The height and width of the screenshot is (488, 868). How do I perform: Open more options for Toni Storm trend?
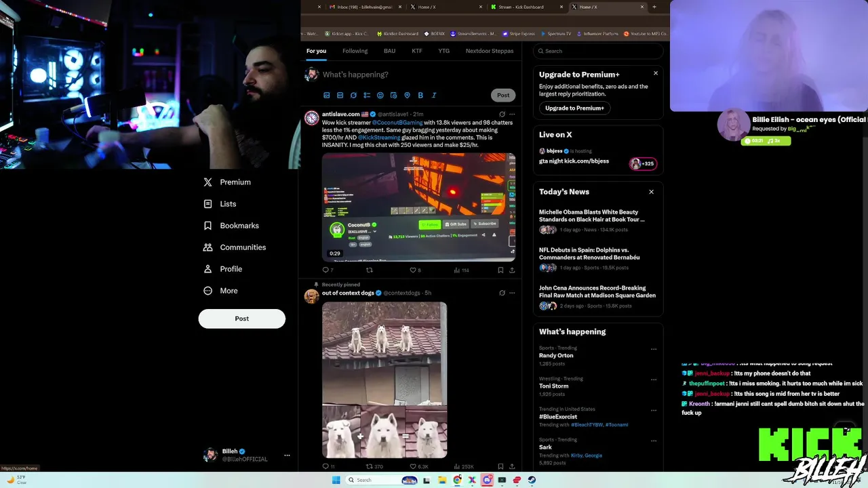[x=654, y=380]
